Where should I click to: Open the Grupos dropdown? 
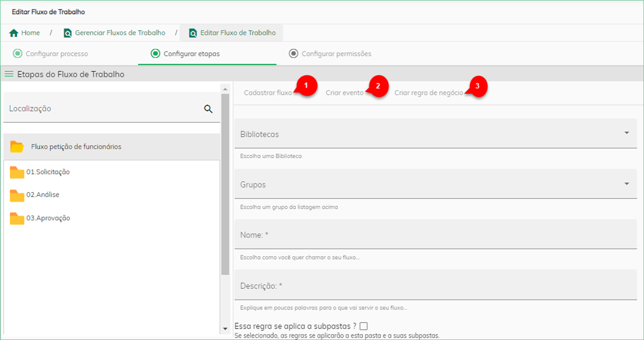(x=436, y=184)
